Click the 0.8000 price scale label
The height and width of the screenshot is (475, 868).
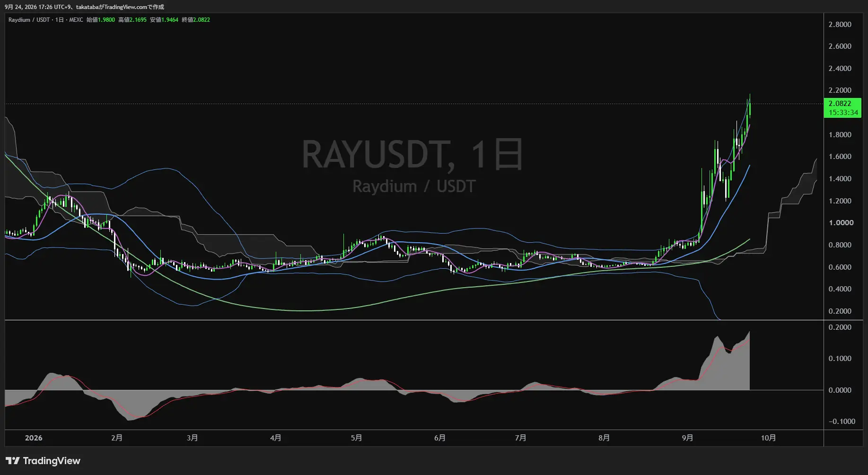pyautogui.click(x=840, y=245)
